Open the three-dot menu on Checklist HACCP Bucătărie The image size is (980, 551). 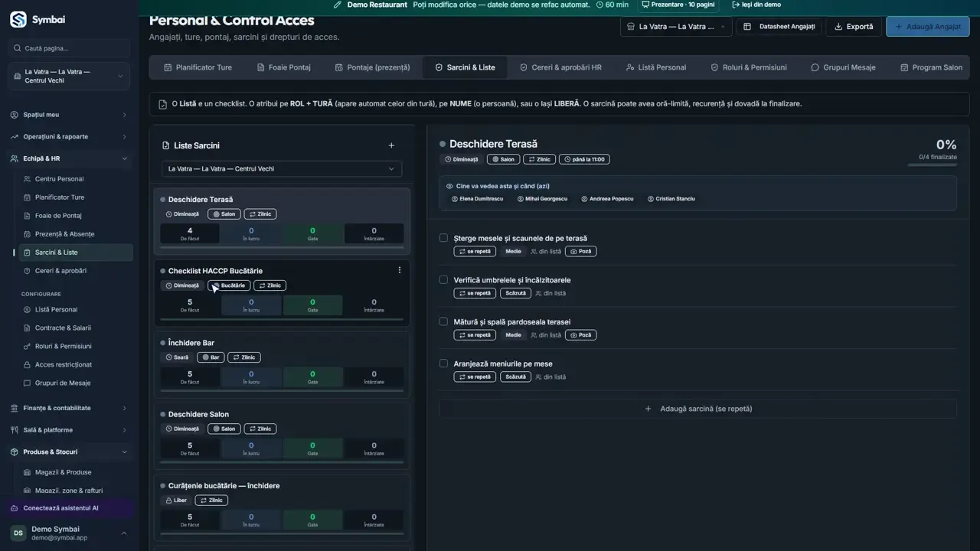click(399, 270)
